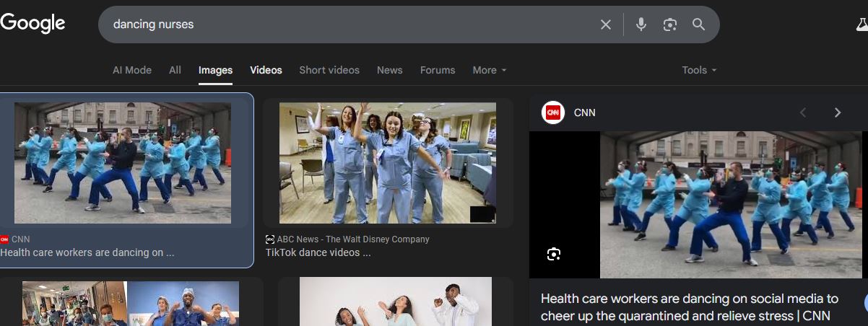Click 'Health care workers are dancing on ...' caption
This screenshot has width=868, height=326.
(87, 253)
